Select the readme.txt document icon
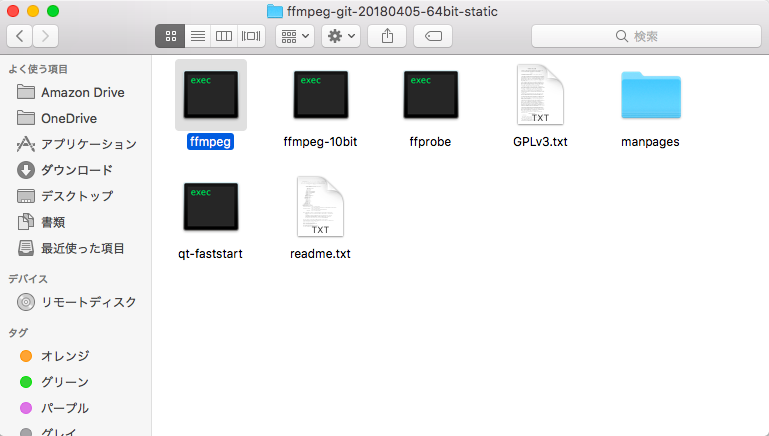 pyautogui.click(x=320, y=206)
